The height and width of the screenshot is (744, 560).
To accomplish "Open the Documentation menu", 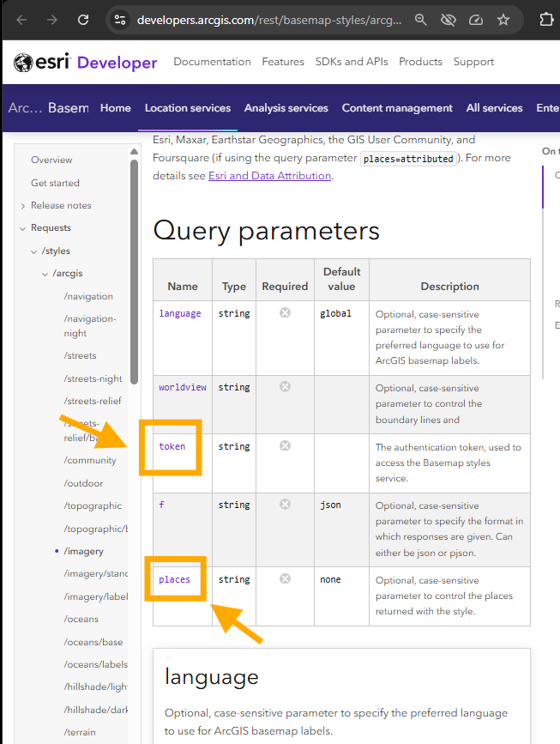I will tap(212, 62).
